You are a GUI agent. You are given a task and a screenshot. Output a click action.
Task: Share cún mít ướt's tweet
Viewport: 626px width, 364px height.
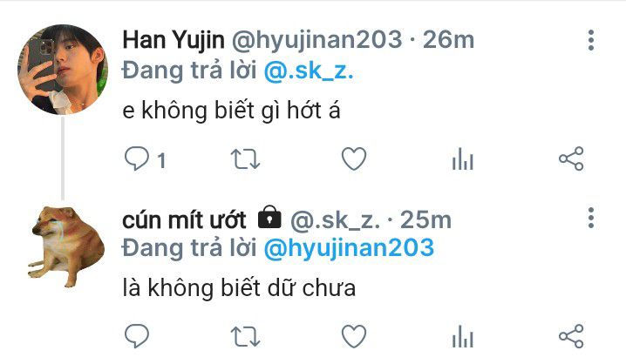pyautogui.click(x=571, y=336)
